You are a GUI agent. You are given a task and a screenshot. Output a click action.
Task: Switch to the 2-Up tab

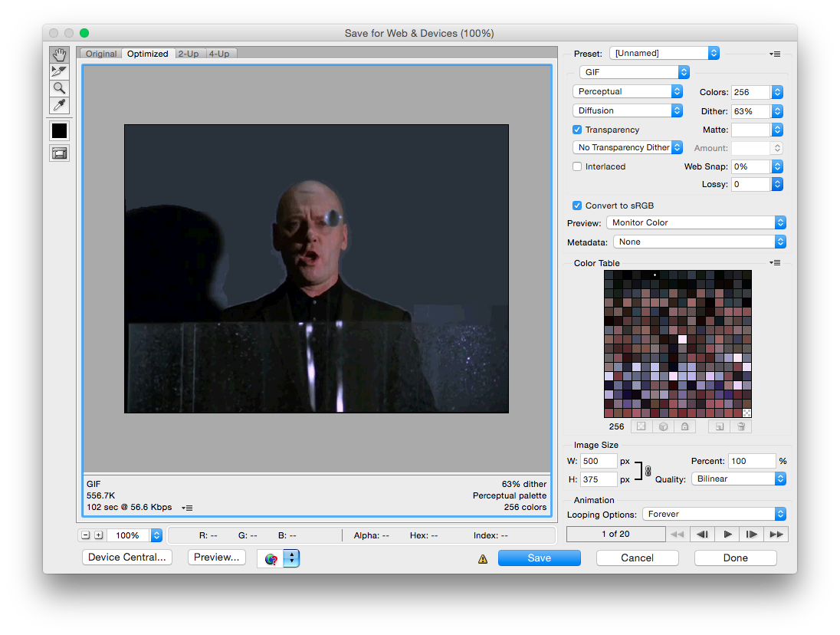click(189, 54)
